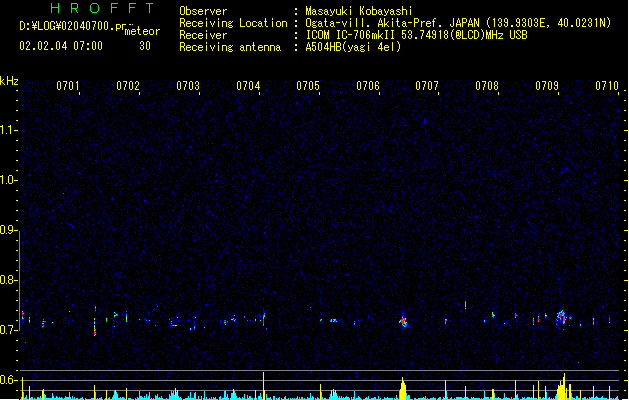
Task: Click the observer name Masayuki Kobayashi
Action: tap(358, 11)
